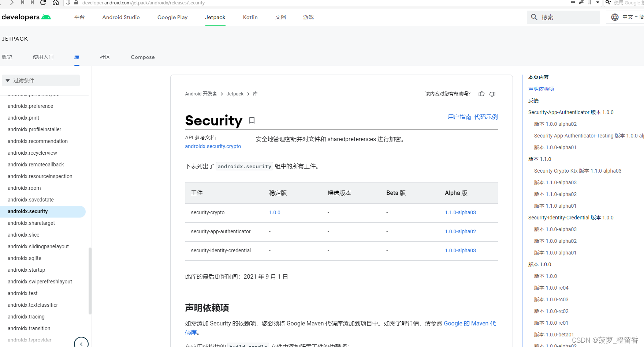The width and height of the screenshot is (644, 347).
Task: Switch to the Kotlin top navigation tab
Action: pyautogui.click(x=250, y=17)
